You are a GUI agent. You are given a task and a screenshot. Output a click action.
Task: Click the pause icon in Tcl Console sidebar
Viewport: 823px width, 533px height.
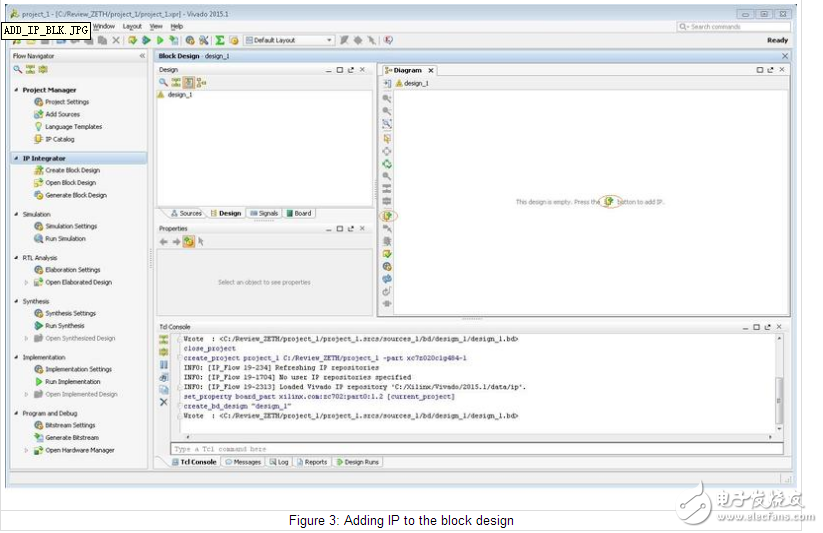(164, 365)
